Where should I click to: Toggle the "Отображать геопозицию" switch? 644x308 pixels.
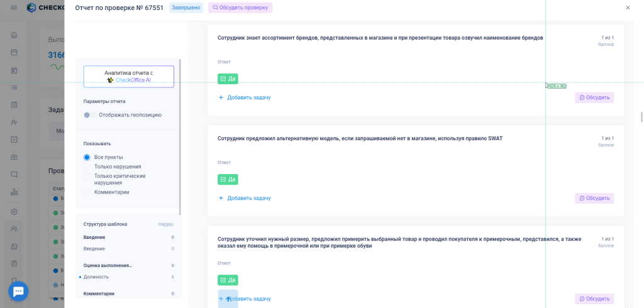[90, 115]
